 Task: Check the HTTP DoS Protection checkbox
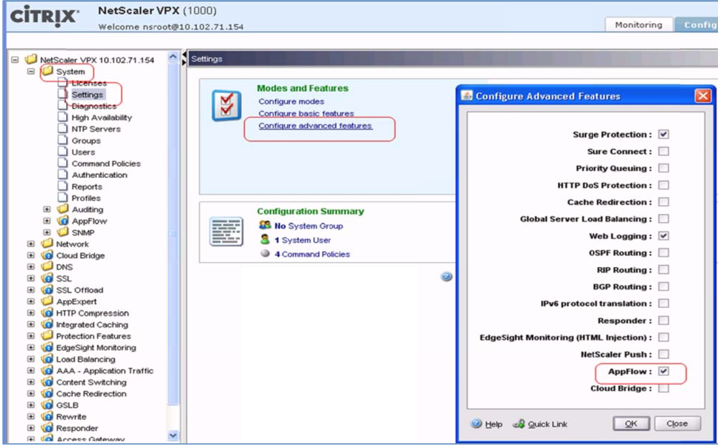click(664, 185)
